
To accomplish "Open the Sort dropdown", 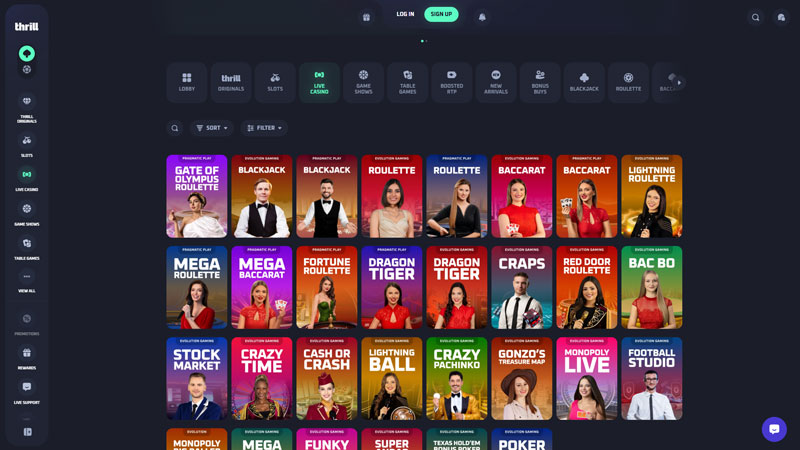I will tap(212, 128).
